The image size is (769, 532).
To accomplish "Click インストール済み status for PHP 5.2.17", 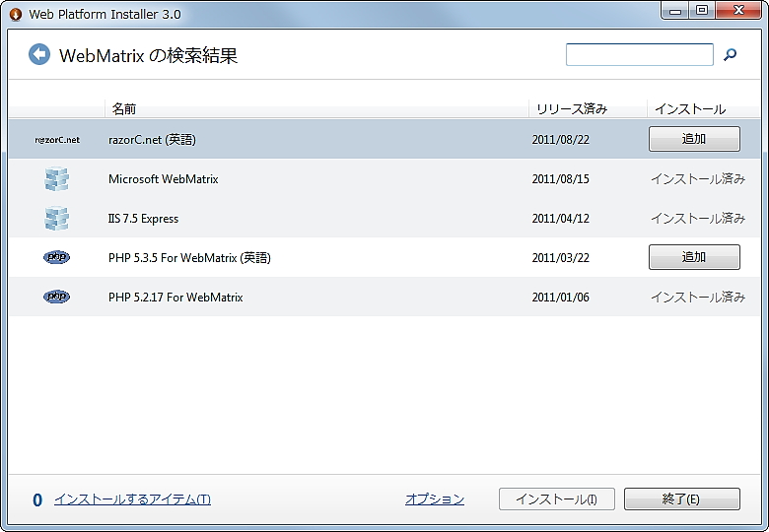I will coord(698,297).
